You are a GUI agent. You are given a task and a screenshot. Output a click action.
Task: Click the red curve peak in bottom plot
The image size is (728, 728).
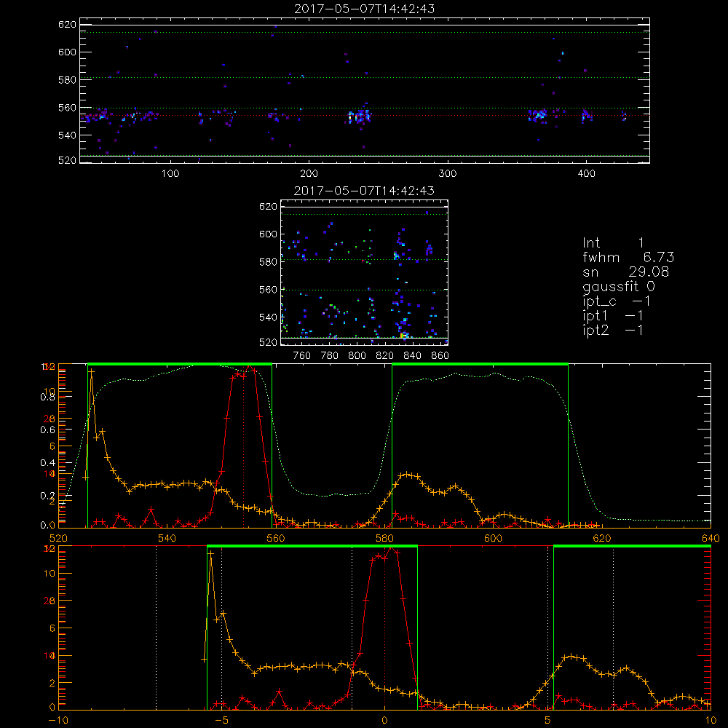(x=392, y=549)
